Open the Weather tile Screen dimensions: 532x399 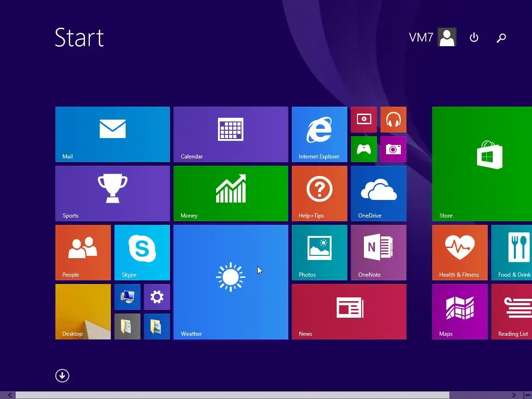tap(231, 282)
